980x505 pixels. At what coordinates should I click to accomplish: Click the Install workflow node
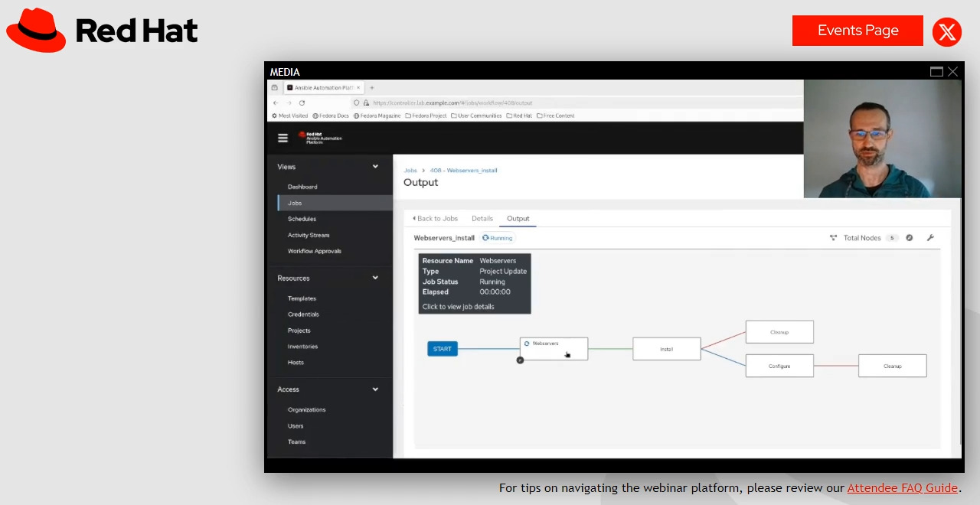tap(666, 349)
